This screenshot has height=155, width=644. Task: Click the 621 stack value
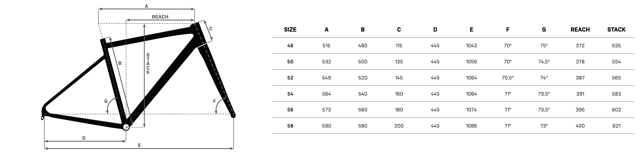click(x=616, y=126)
